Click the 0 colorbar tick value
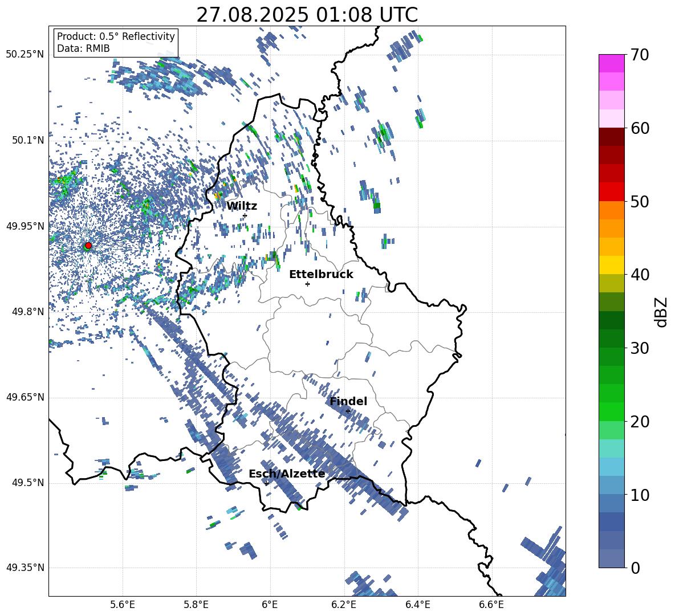This screenshot has width=675, height=616. coord(635,568)
